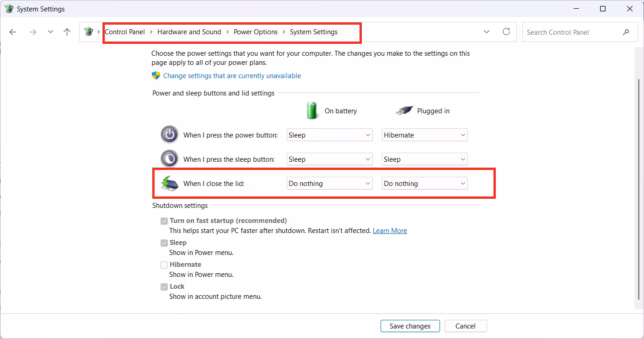Click the System Settings title bar icon
644x339 pixels.
[x=9, y=9]
